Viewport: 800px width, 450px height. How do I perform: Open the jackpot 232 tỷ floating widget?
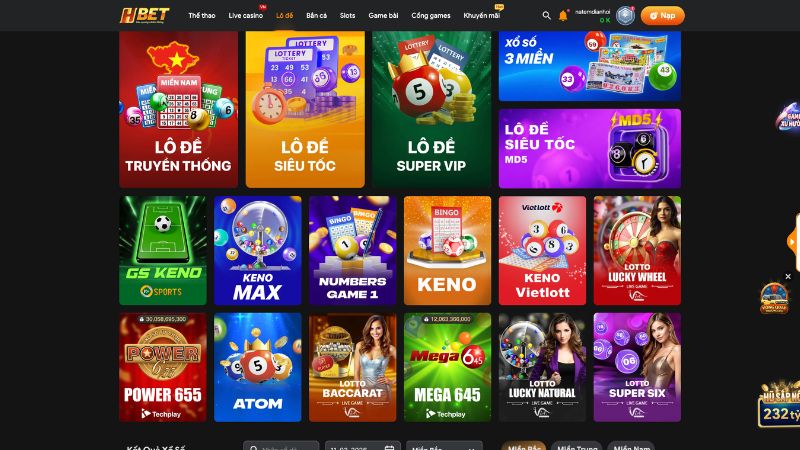[x=780, y=404]
